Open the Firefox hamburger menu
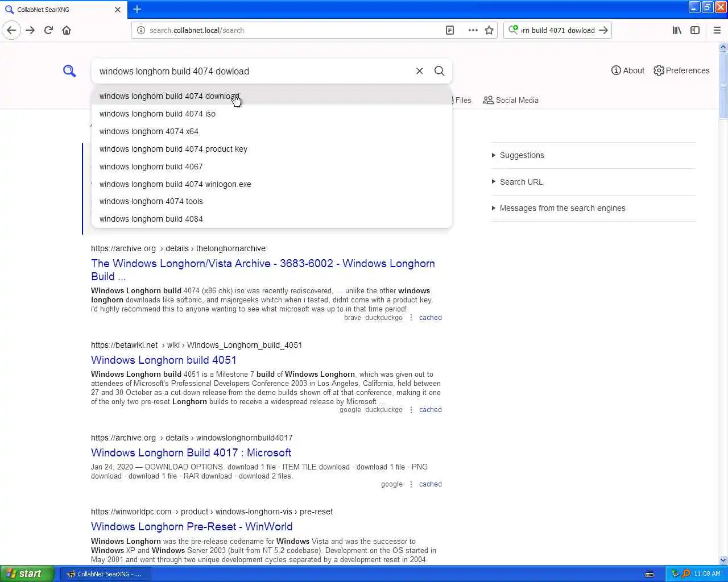This screenshot has width=728, height=582. pyautogui.click(x=717, y=30)
